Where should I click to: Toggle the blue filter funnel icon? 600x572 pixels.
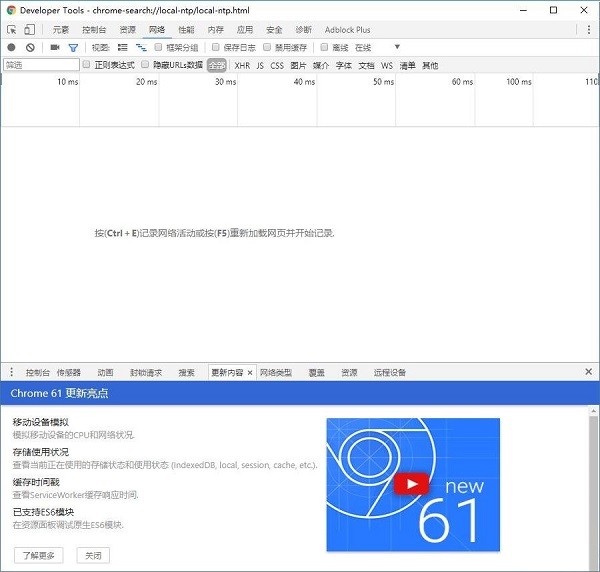pos(73,48)
